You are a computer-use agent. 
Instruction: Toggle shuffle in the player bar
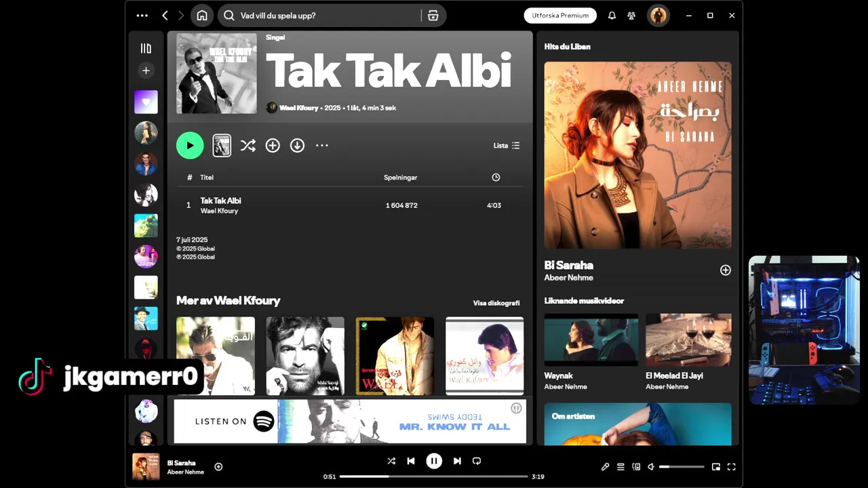click(391, 461)
